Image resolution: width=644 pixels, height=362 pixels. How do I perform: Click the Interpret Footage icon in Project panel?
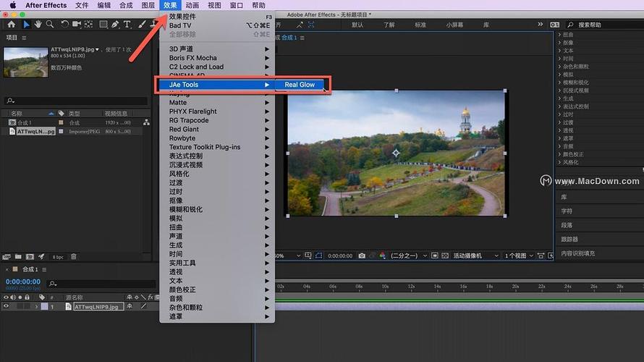[7, 257]
